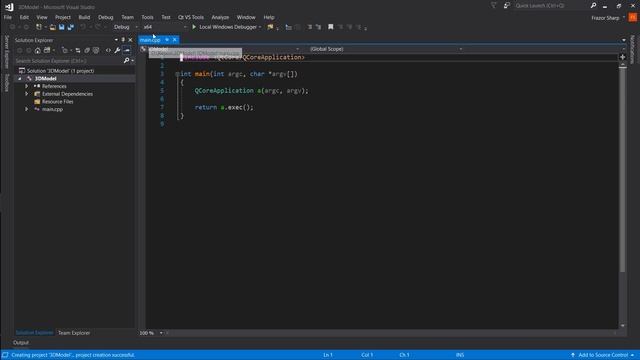Click the Navigate Backward toolbar arrow
The width and height of the screenshot is (640, 360).
click(x=13, y=27)
